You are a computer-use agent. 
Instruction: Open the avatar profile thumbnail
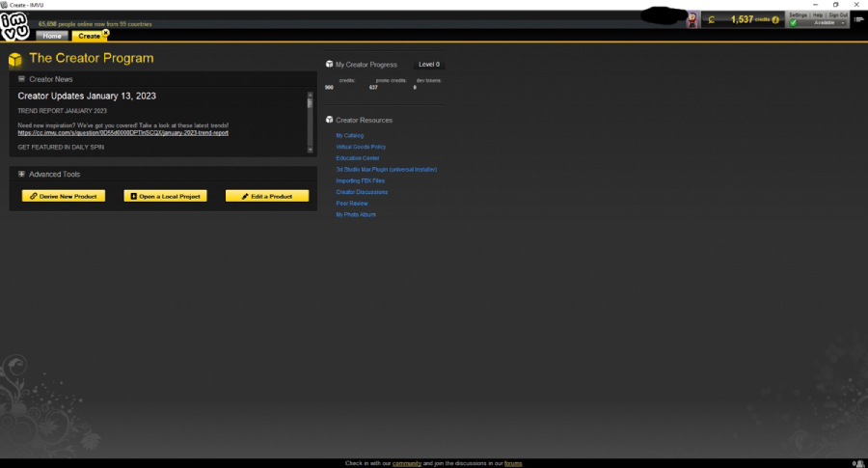click(692, 20)
